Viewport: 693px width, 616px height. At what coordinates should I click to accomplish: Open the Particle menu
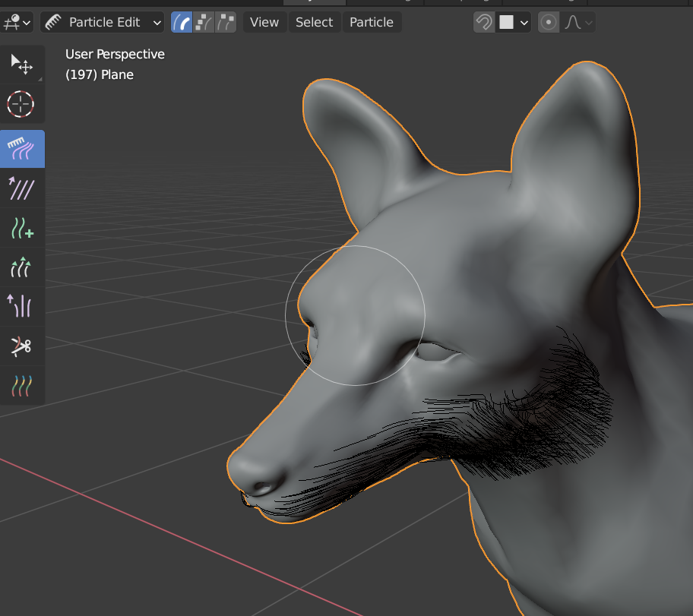[372, 22]
